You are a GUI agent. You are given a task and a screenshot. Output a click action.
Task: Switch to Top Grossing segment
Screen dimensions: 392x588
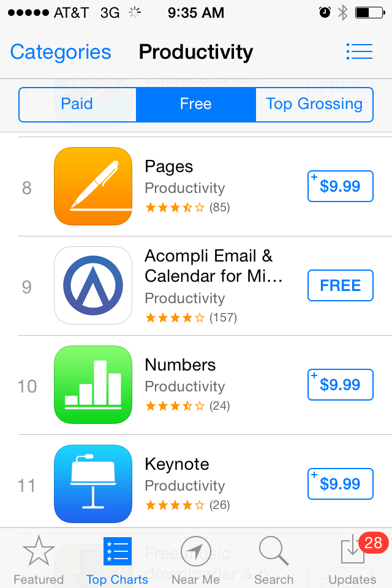314,104
